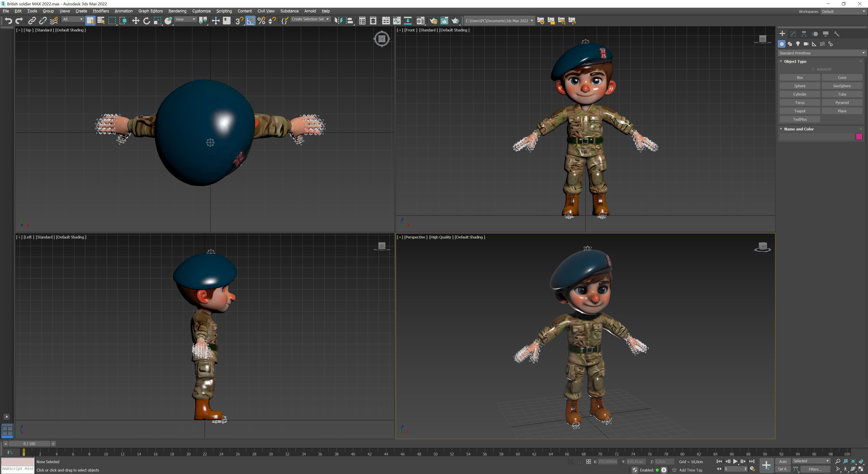Image resolution: width=868 pixels, height=474 pixels.
Task: Open the File menu
Action: 6,11
